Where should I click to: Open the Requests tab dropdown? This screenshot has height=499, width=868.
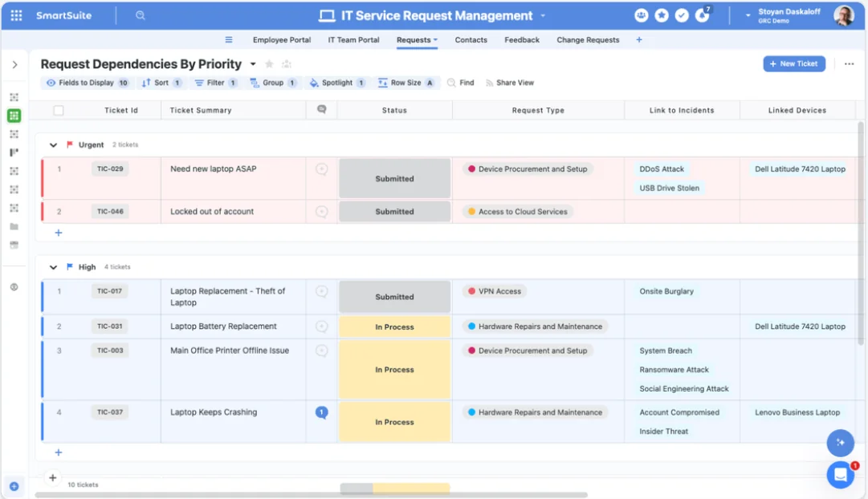coord(436,40)
